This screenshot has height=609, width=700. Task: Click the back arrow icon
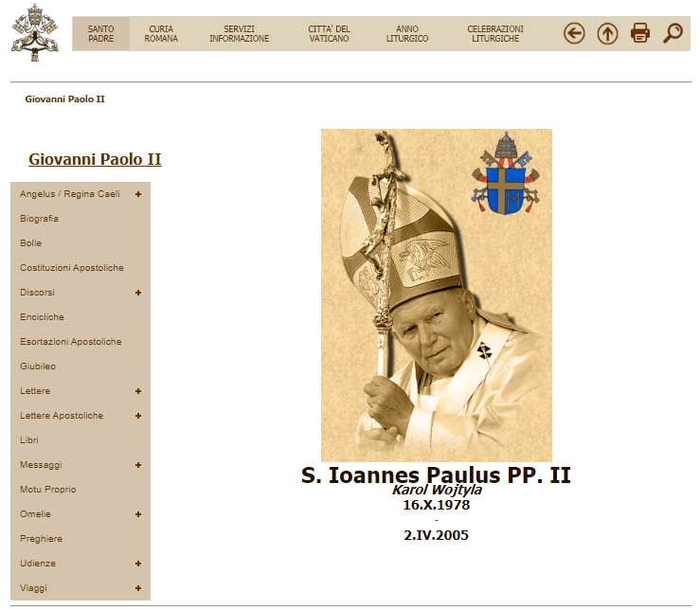tap(574, 33)
